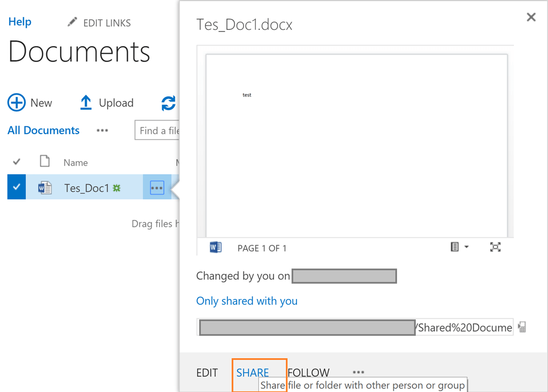Click the Word file icon beside Tes_Doc1

coord(45,187)
